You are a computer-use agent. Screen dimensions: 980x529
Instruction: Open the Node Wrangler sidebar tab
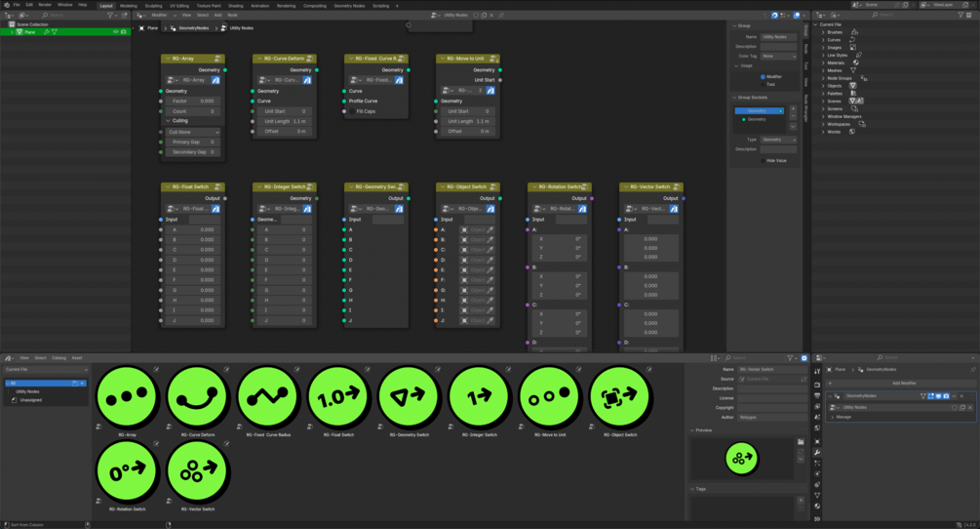tap(806, 107)
